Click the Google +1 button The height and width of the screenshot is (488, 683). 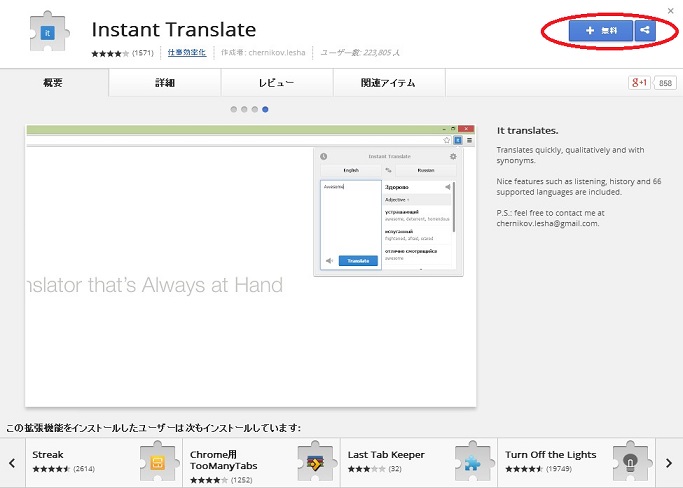pos(639,83)
